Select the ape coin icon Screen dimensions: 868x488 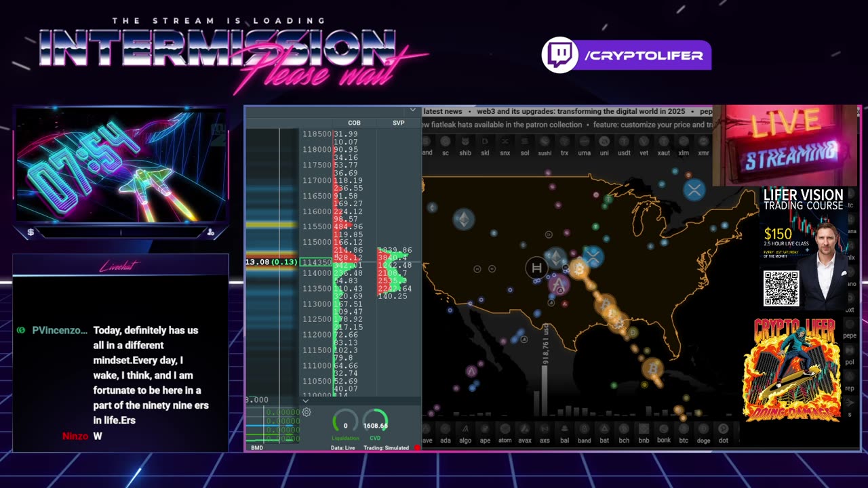click(x=485, y=429)
